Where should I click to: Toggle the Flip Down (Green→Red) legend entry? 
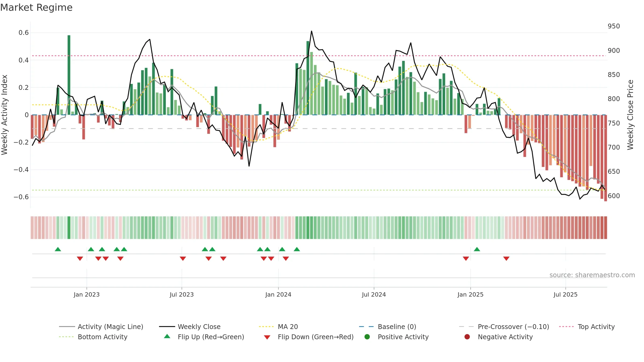pyautogui.click(x=309, y=337)
